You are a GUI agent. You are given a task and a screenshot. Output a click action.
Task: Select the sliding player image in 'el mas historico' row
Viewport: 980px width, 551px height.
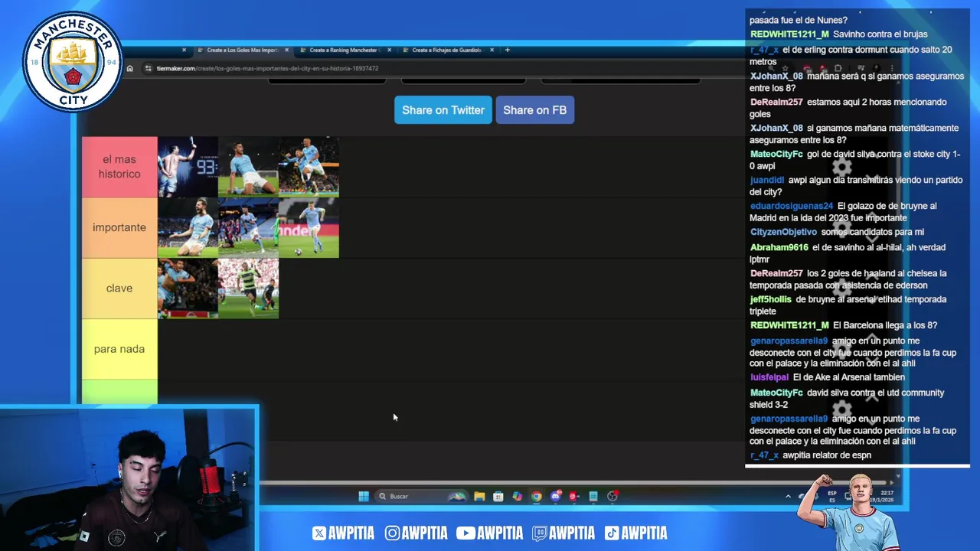tap(248, 167)
